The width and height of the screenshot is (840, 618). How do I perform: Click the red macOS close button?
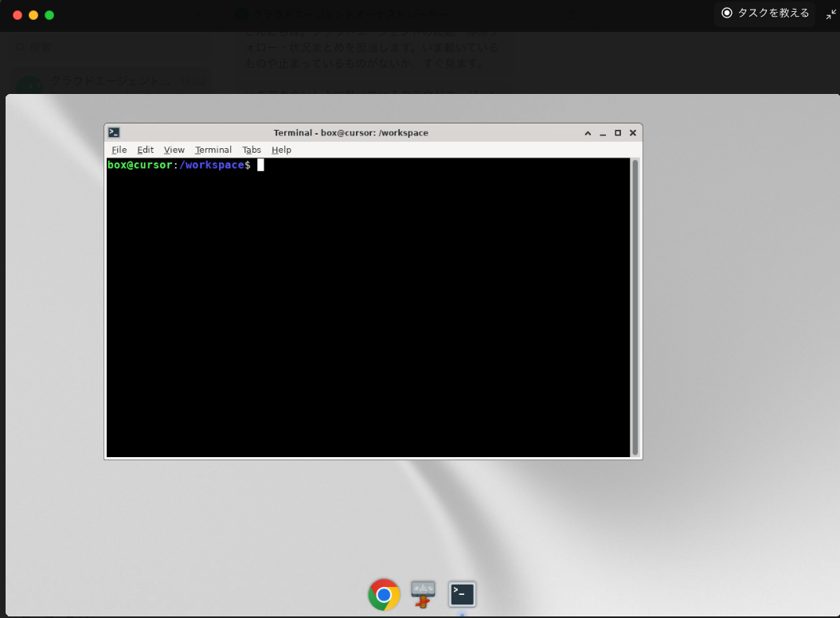click(x=18, y=15)
